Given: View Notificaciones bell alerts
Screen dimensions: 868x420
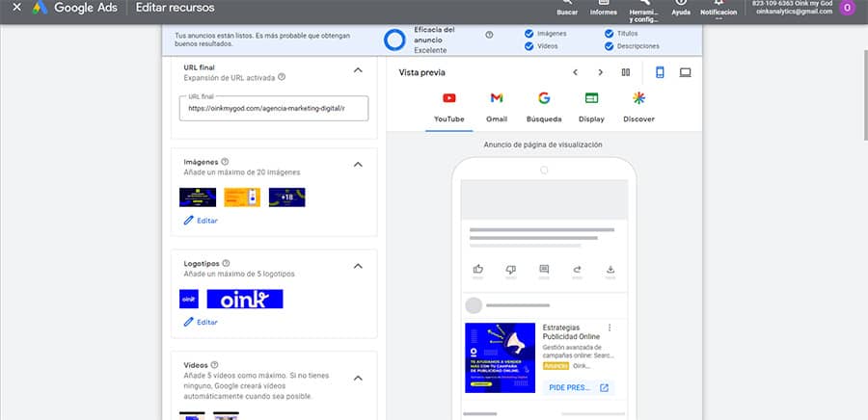Looking at the screenshot, I should 719,10.
